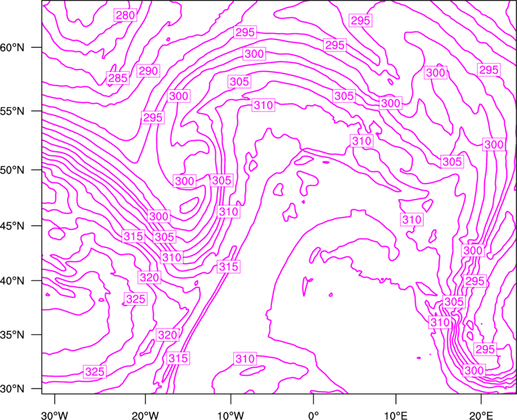Viewport: 517px width, 420px height.
Task: Select the 10°E longitude axis label
Action: (x=396, y=415)
